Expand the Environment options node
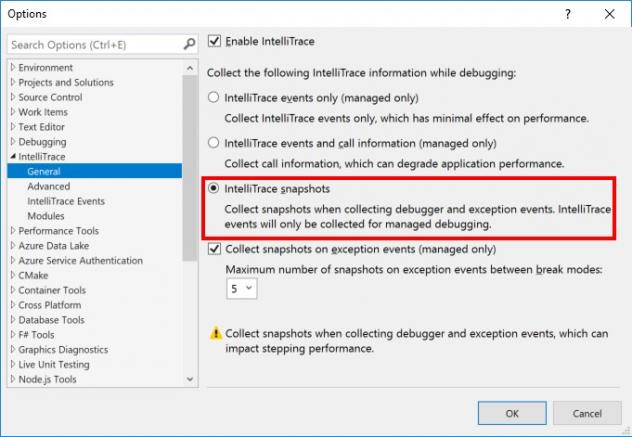The height and width of the screenshot is (437, 632). pos(12,67)
